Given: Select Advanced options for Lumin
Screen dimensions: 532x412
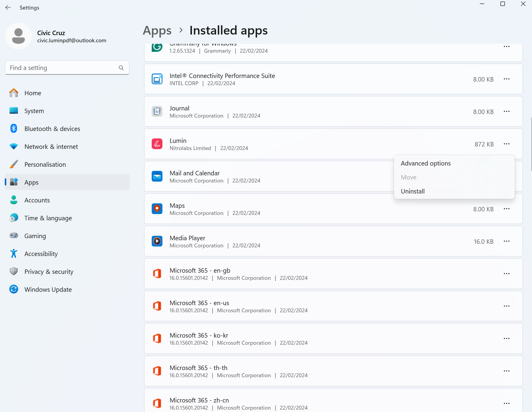Looking at the screenshot, I should coord(426,163).
